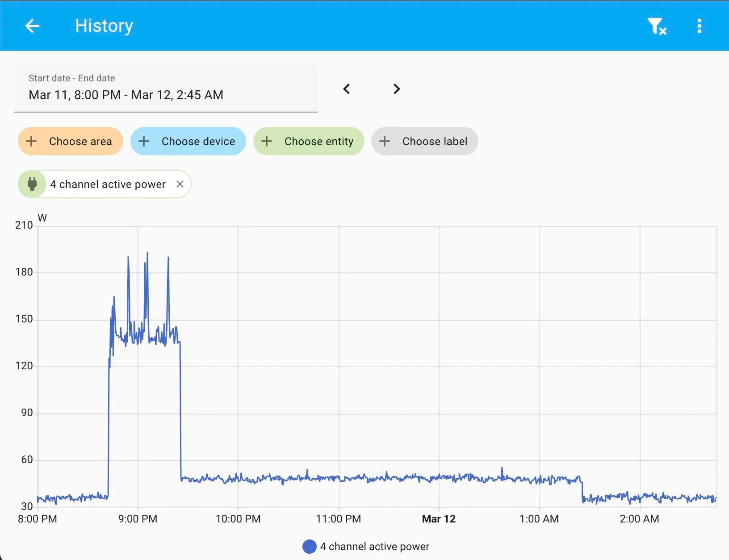Viewport: 729px width, 560px height.
Task: Click the 10:00 PM time axis label
Action: 238,519
